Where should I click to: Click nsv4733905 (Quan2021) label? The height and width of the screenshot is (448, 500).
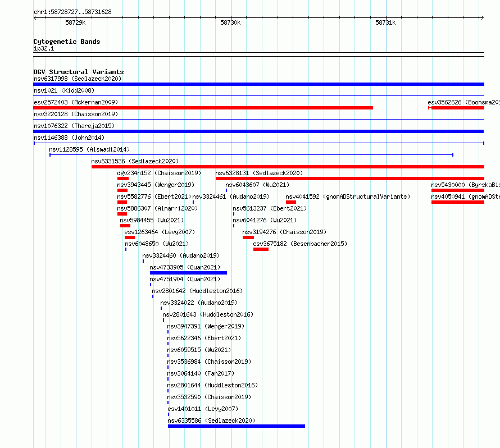[x=185, y=267]
